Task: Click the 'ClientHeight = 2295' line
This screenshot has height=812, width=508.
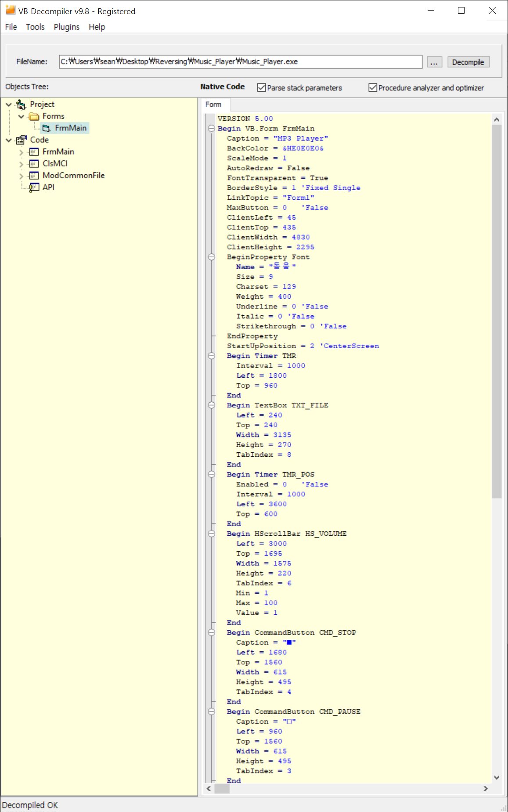Action: pyautogui.click(x=270, y=247)
